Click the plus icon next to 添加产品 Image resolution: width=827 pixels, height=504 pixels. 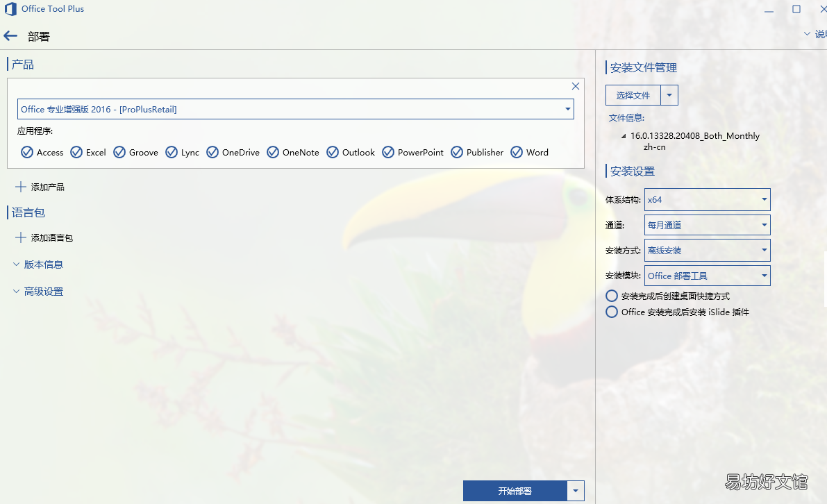click(21, 187)
